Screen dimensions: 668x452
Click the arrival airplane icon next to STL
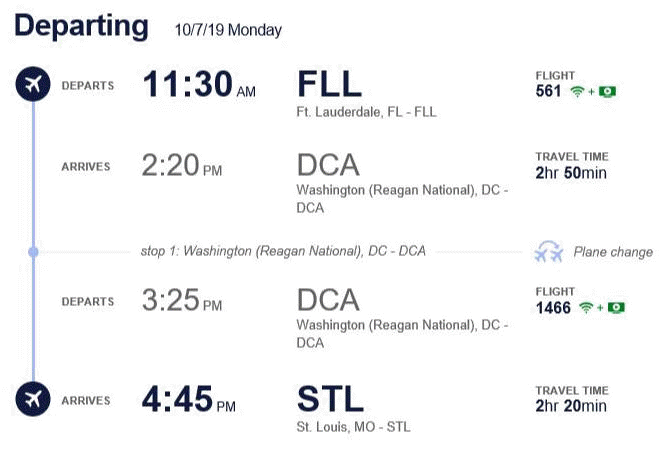click(33, 399)
